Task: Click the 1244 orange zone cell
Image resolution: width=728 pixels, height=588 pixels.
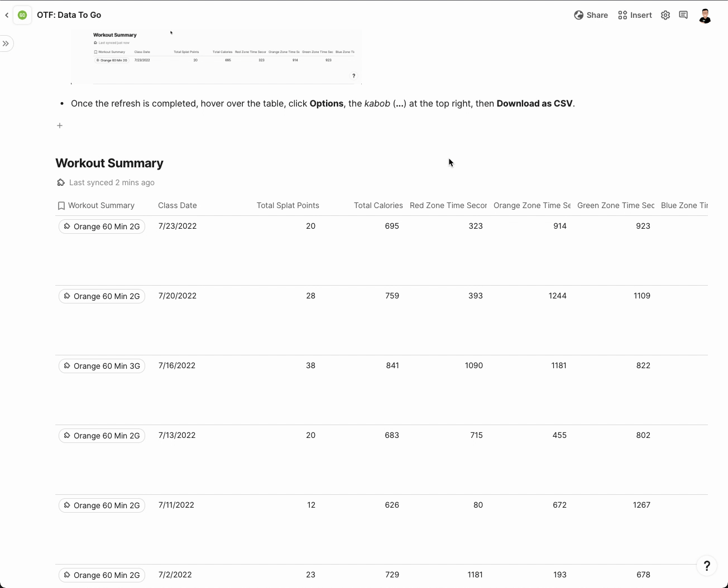Action: 558,296
